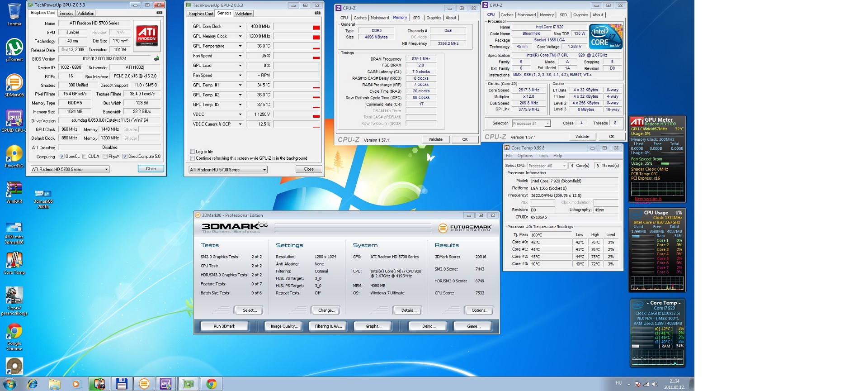The width and height of the screenshot is (868, 391).
Task: Click camera screenshot icon in GPU-Z Graphics Card window
Action: (x=159, y=13)
